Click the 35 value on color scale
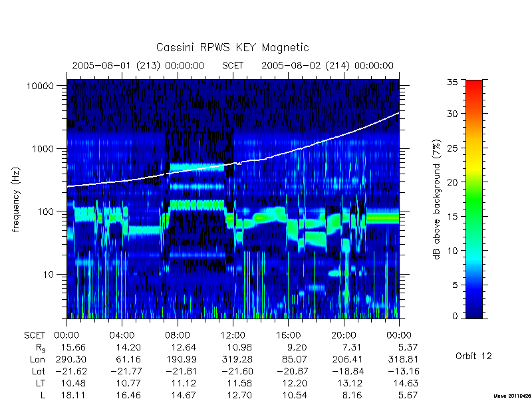532x399 pixels. [452, 82]
